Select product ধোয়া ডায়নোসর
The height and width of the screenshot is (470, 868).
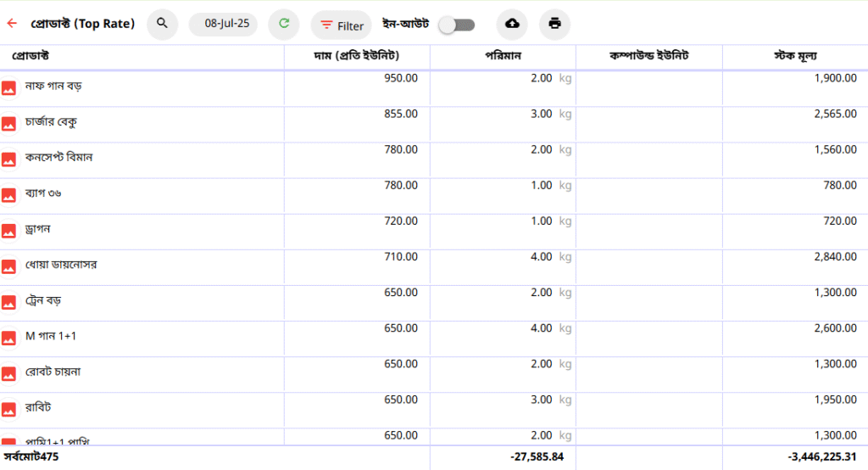[61, 265]
